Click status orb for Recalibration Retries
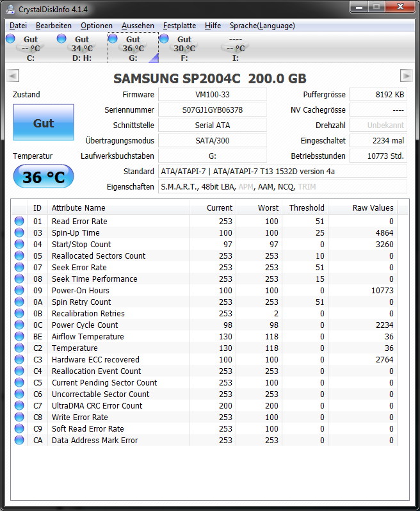This screenshot has width=420, height=511. point(19,313)
